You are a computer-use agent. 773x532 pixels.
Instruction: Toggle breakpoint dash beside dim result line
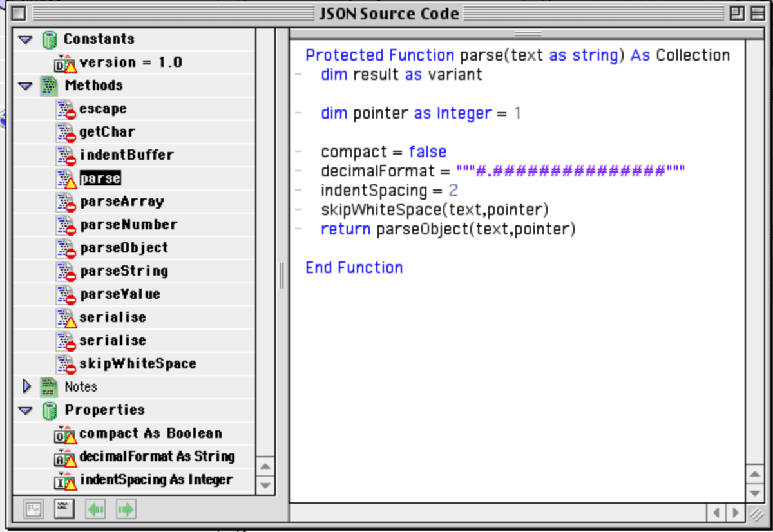[x=298, y=75]
